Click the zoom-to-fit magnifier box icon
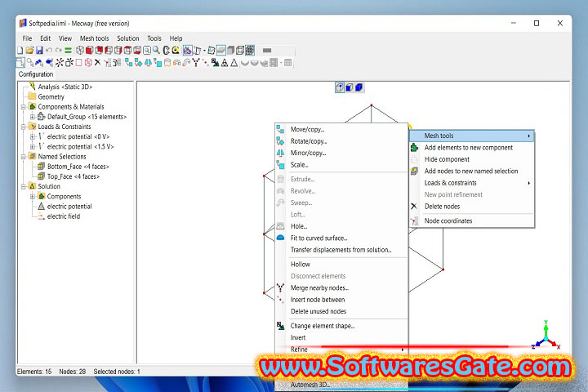Viewport: 588px width, 392px height. coord(147,51)
